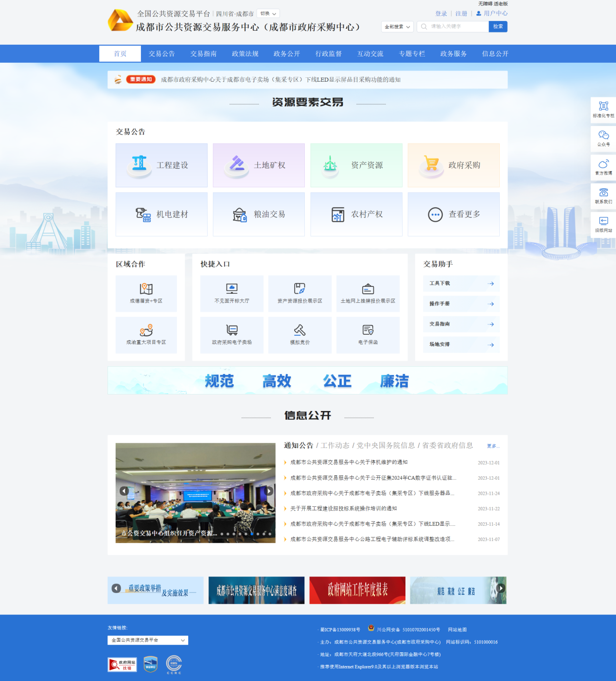Open the 交易公告 navigation menu

click(162, 54)
